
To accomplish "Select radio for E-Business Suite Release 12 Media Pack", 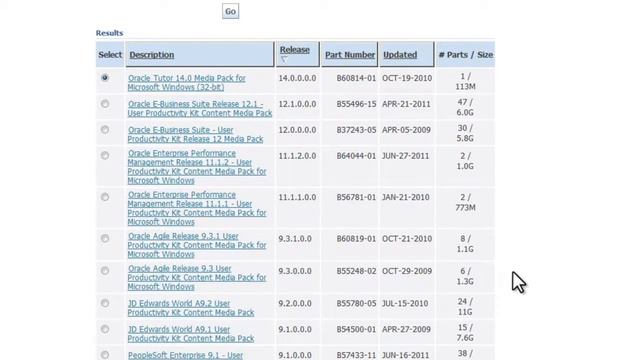I will pyautogui.click(x=105, y=129).
